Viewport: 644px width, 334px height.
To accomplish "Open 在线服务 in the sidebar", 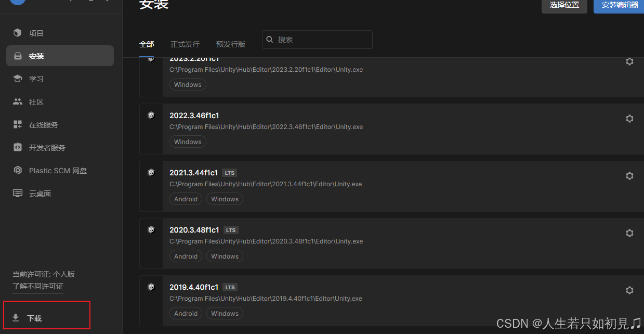I will click(x=60, y=125).
